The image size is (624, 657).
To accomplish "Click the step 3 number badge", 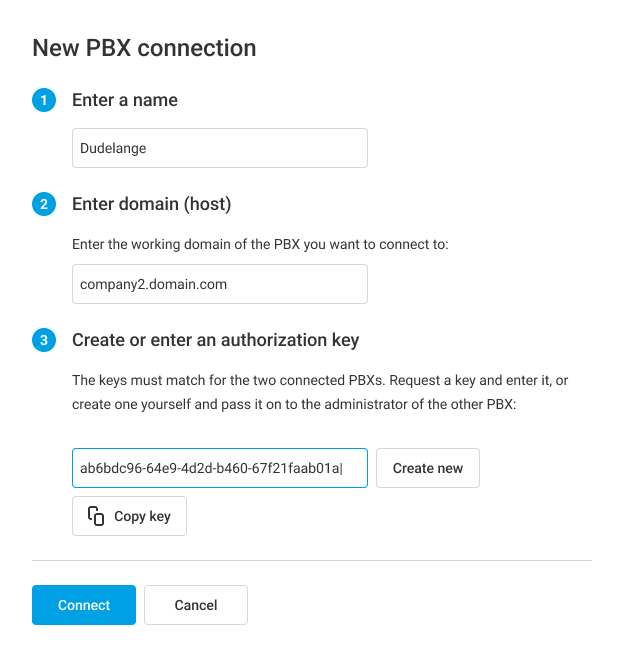I will tap(44, 340).
